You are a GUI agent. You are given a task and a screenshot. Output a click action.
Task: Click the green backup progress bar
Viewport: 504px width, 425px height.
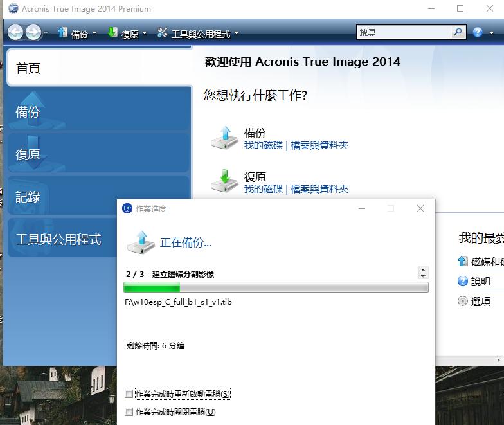(x=276, y=287)
